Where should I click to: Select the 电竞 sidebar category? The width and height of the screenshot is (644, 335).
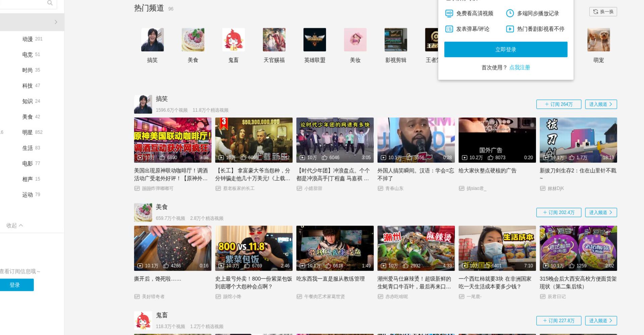tap(31, 54)
